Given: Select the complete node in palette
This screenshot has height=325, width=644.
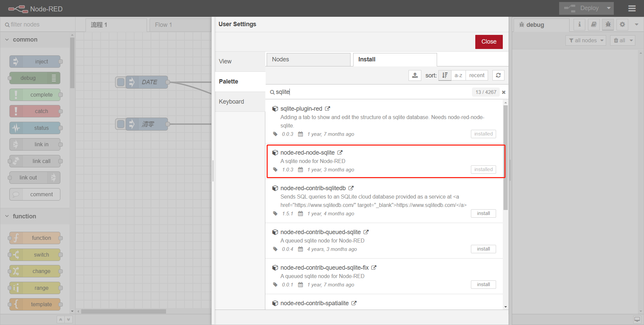Looking at the screenshot, I should 35,95.
